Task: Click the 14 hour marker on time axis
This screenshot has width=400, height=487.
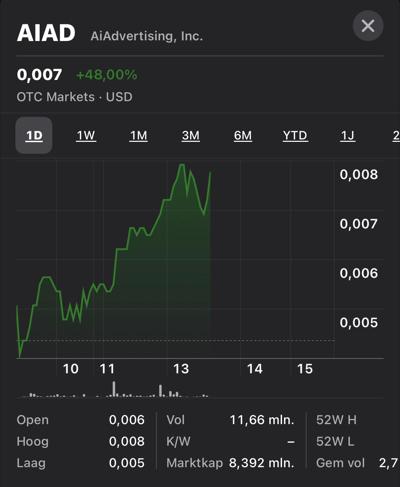Action: tap(255, 369)
